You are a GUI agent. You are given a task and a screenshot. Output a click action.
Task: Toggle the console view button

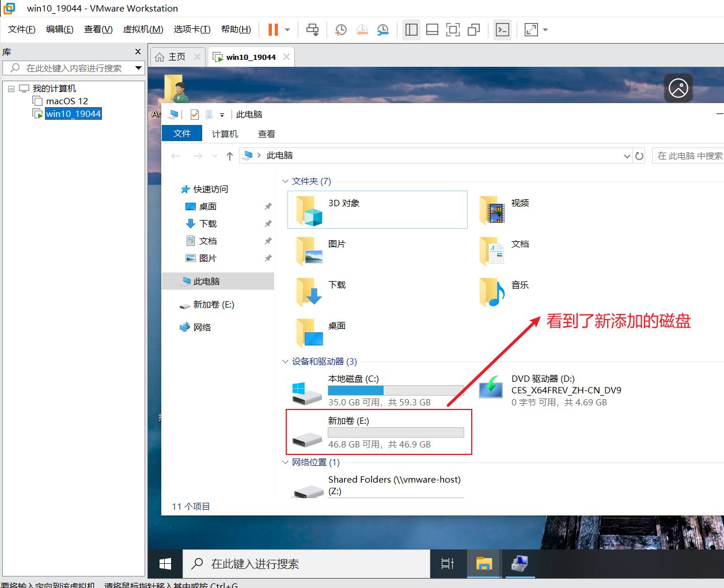point(502,29)
